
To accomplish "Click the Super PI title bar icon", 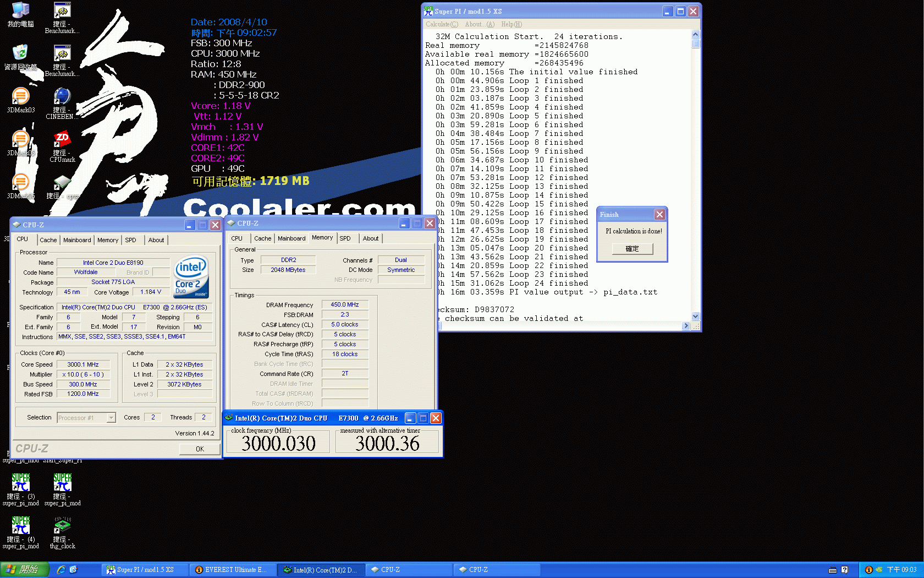I will [428, 11].
